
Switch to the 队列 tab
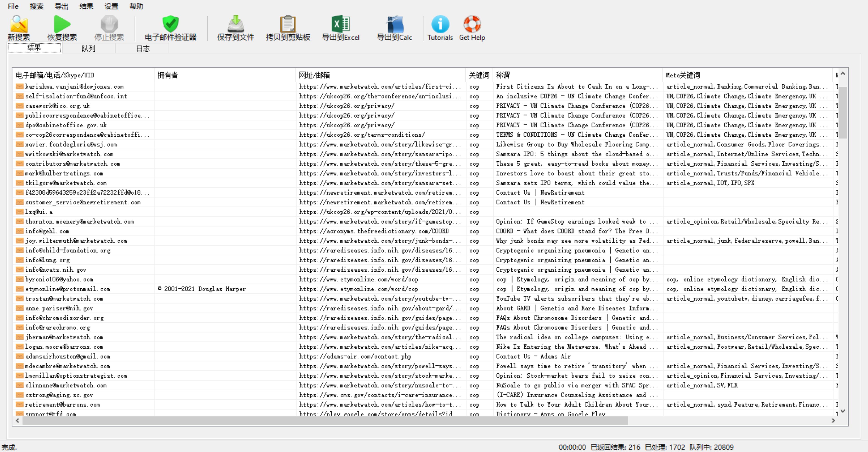tap(88, 49)
